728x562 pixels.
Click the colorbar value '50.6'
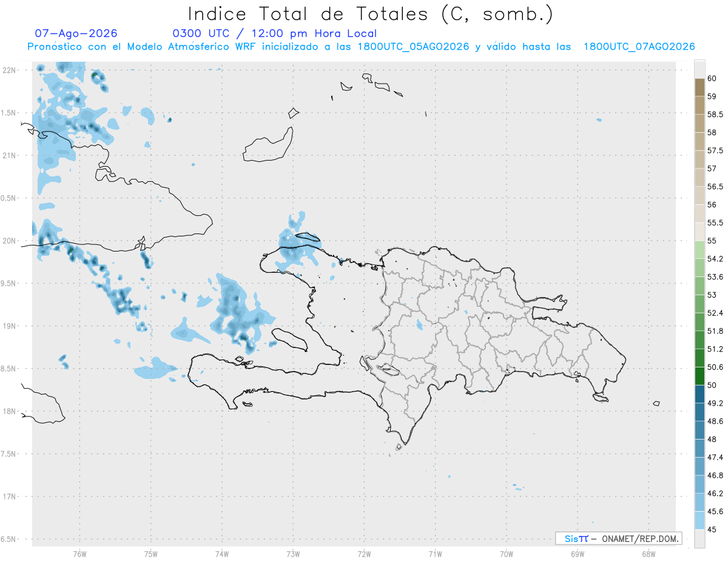coord(715,367)
